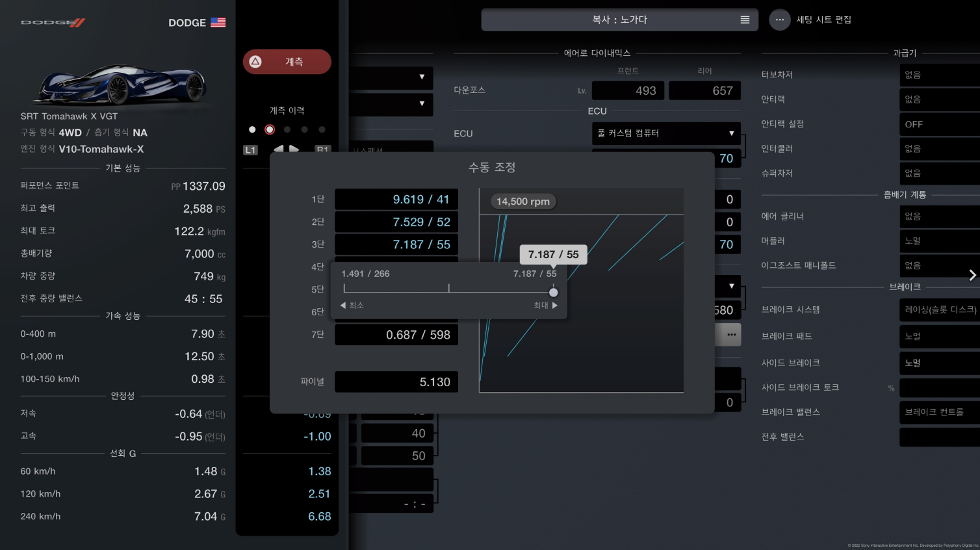Open 에어 클리너 setting field
The height and width of the screenshot is (550, 980).
click(940, 216)
